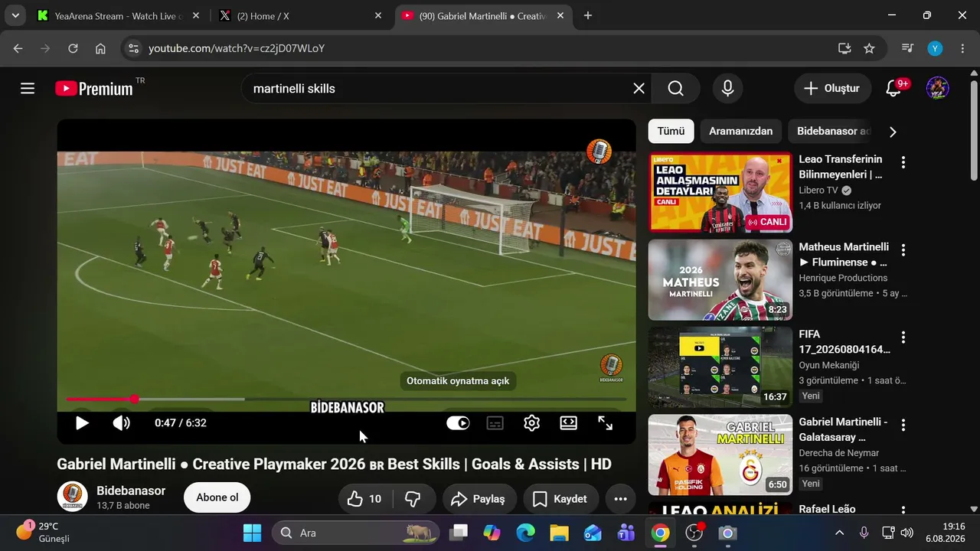Open the FIFA 17 video thumbnail

[720, 367]
